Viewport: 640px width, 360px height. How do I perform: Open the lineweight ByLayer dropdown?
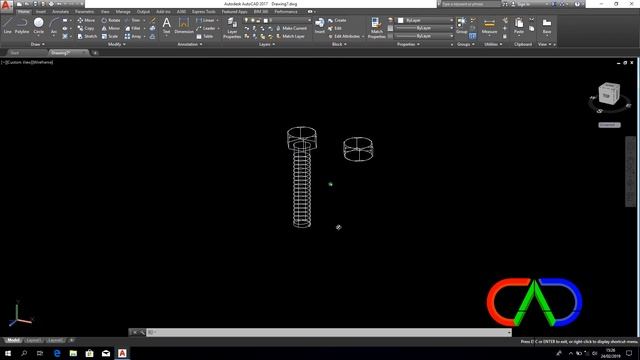(x=425, y=28)
